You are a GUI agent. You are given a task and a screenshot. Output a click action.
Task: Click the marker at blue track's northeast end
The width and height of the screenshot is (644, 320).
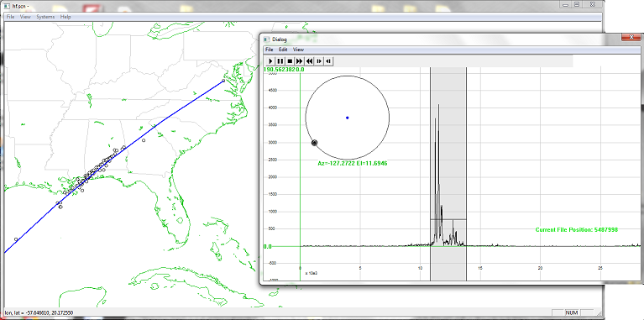tap(224, 81)
